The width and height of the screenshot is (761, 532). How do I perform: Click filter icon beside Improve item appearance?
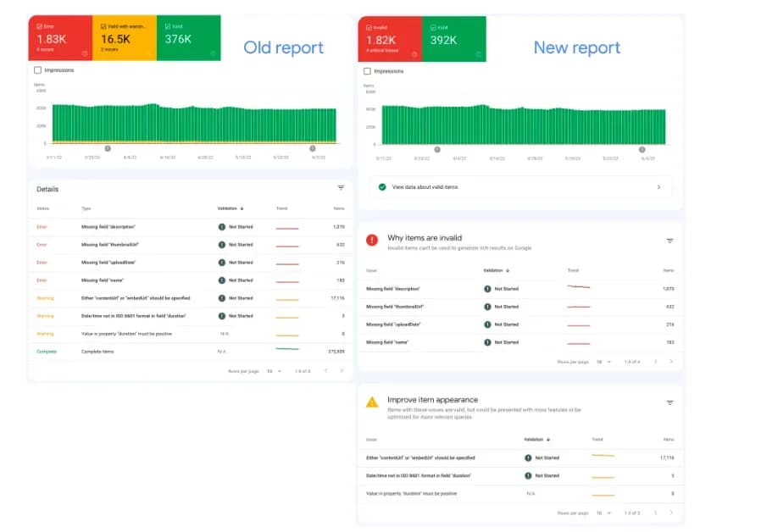pyautogui.click(x=669, y=403)
